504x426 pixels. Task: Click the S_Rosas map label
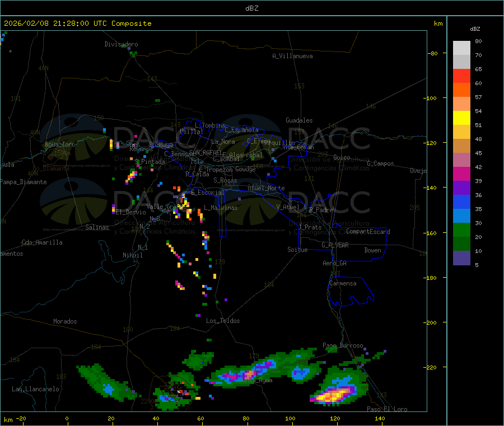click(x=225, y=181)
